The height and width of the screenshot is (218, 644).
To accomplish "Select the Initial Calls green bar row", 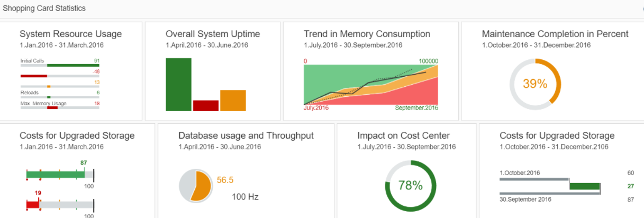I will [x=60, y=66].
